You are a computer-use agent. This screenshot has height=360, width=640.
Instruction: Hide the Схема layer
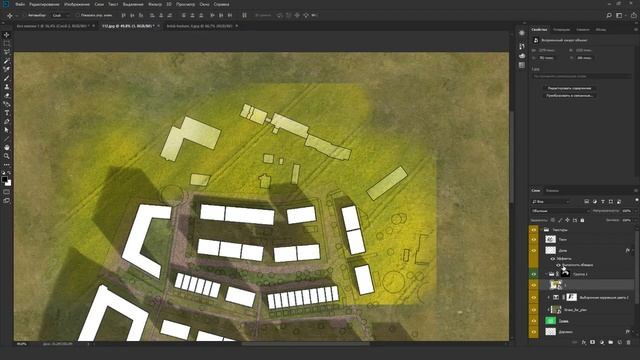(x=533, y=321)
